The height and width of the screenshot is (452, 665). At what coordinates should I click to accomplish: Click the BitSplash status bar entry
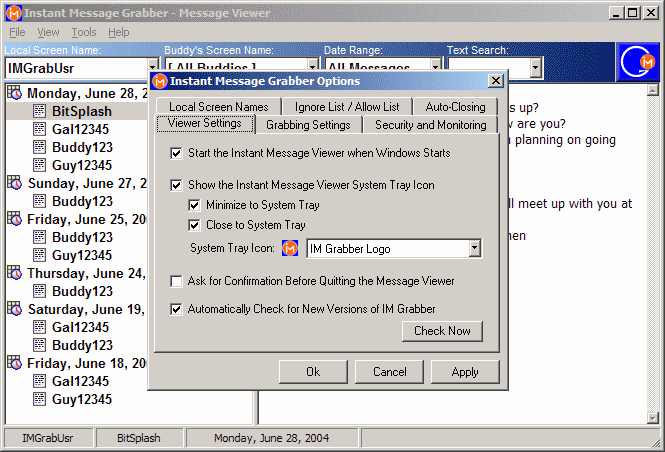139,438
